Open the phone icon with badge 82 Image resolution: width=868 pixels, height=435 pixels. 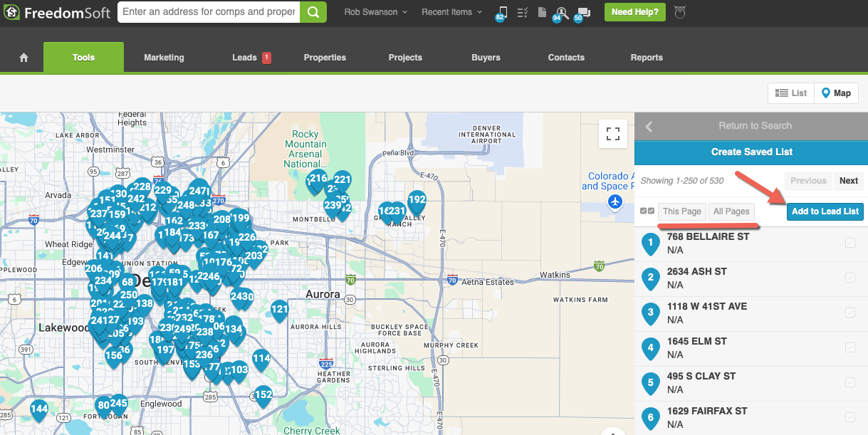(x=501, y=13)
